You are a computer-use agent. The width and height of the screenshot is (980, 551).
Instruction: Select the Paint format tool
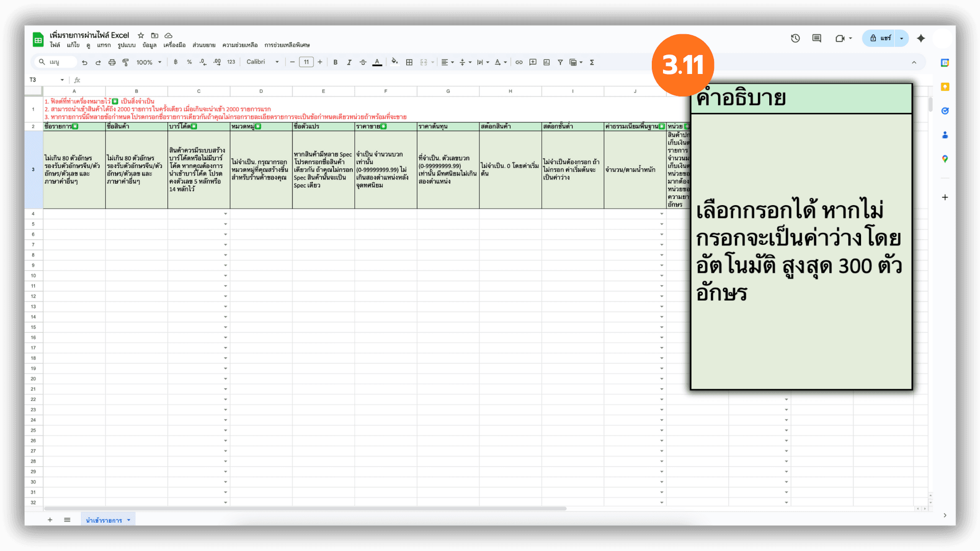[x=126, y=62]
